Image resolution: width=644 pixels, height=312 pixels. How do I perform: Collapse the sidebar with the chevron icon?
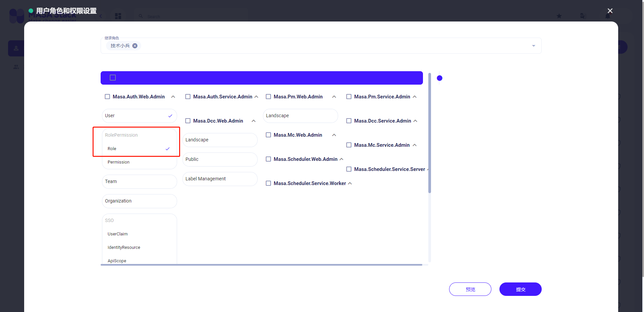pos(100,16)
